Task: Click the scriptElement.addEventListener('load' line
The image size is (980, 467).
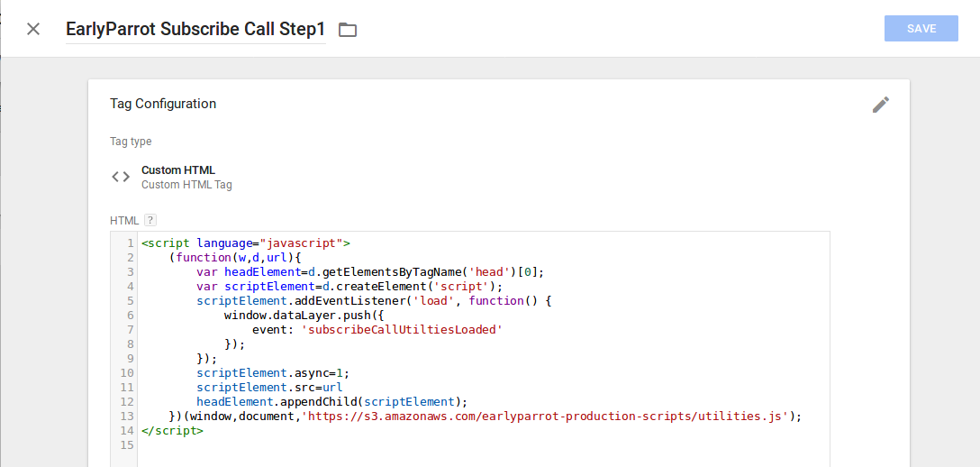Action: click(x=375, y=301)
